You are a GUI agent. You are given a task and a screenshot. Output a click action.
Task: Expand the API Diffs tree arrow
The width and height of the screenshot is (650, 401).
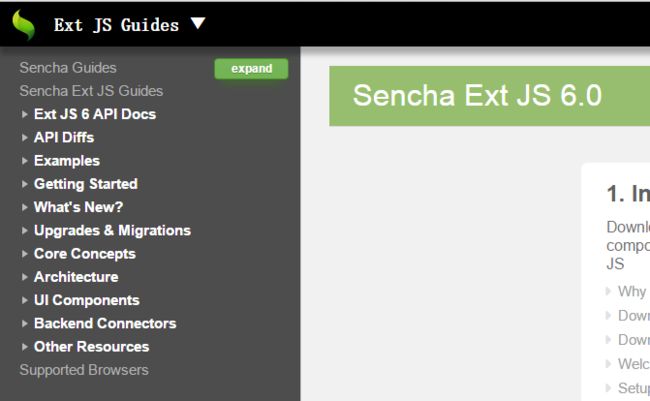(24, 138)
